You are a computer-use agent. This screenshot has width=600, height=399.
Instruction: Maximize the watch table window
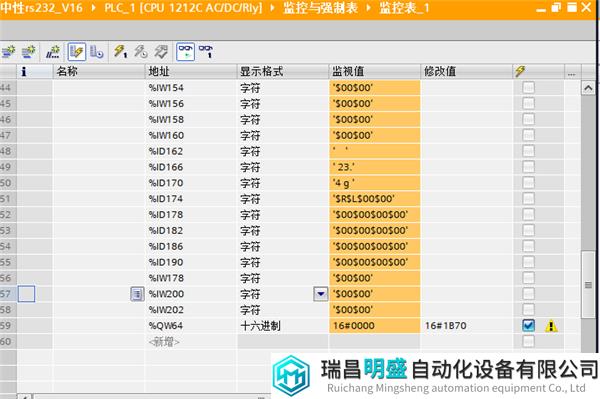tap(572, 8)
